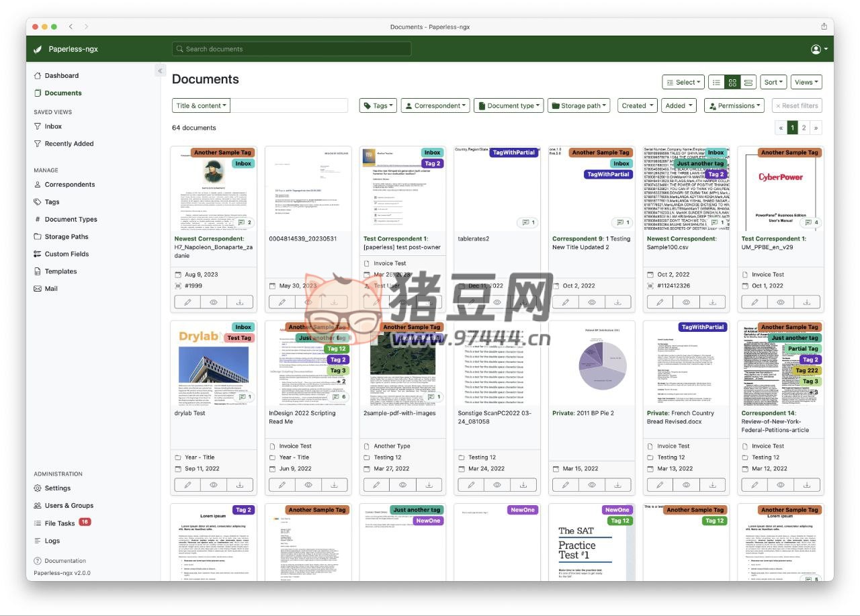860x616 pixels.
Task: Open the Views dropdown
Action: click(806, 82)
